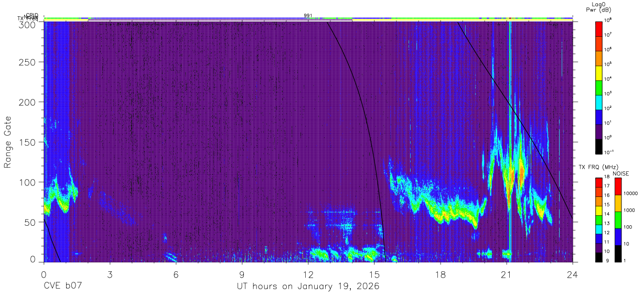
Task: Click the '10000' label in the NOISE legend
Action: pyautogui.click(x=630, y=193)
